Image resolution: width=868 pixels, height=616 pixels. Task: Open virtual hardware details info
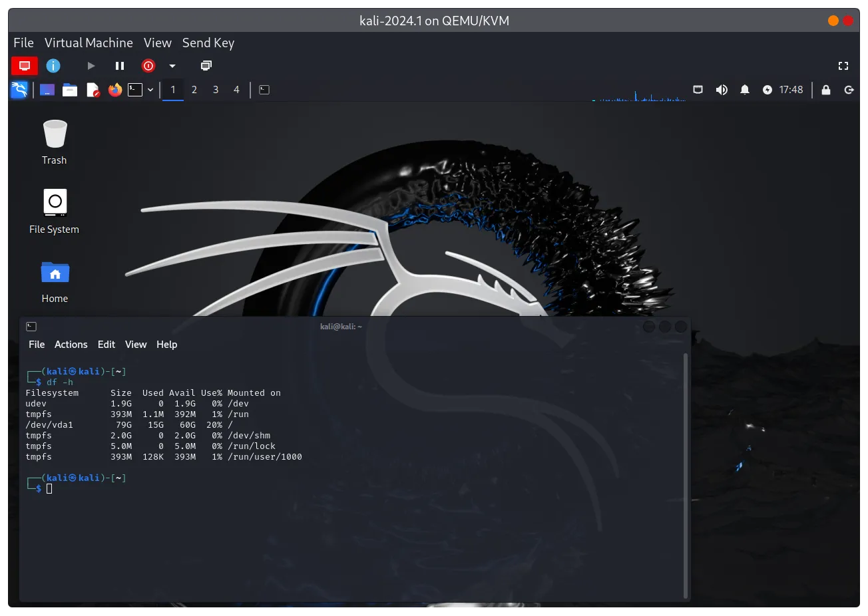point(53,66)
